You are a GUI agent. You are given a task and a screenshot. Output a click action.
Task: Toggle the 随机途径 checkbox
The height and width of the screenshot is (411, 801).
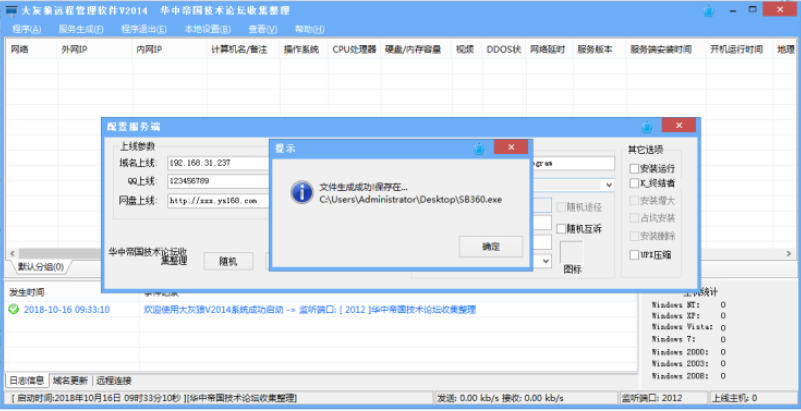pos(561,207)
